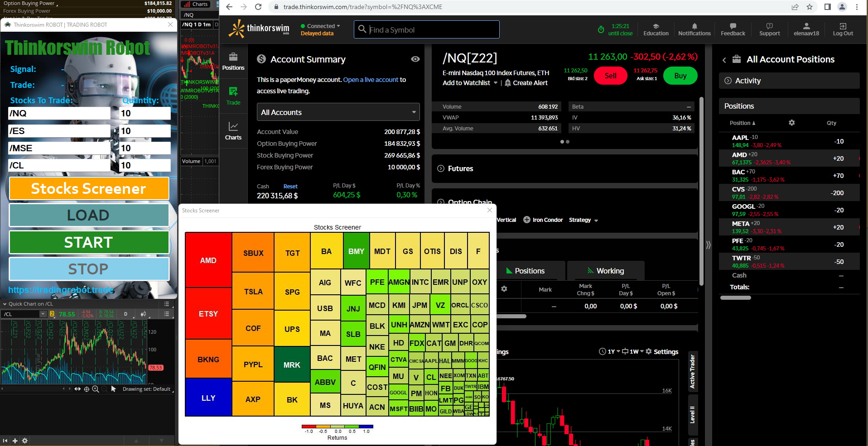Open the Strategy dropdown
Screen dimensions: 868x446
tap(583, 220)
